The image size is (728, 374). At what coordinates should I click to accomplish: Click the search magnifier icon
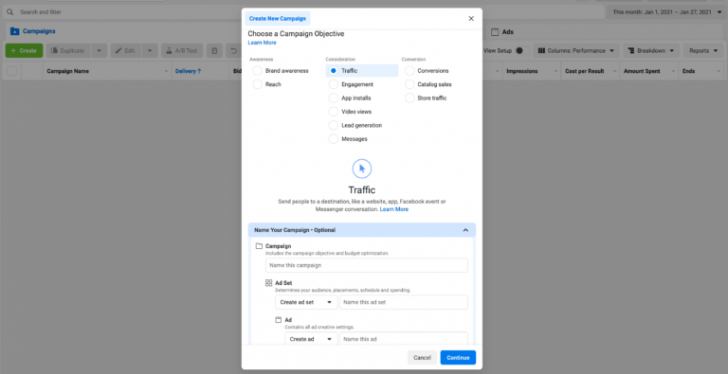pos(10,12)
